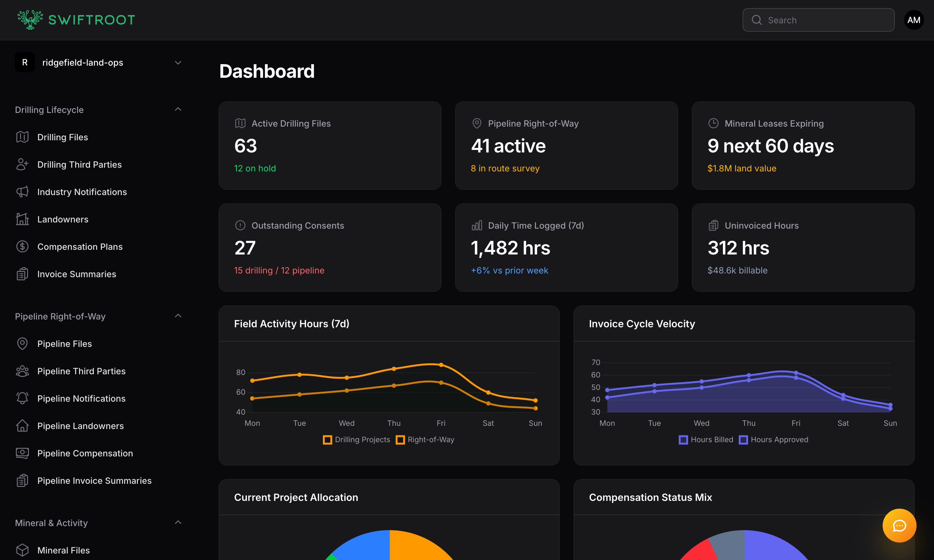
Task: Toggle the Right-of-Way legend checkbox
Action: click(x=401, y=440)
